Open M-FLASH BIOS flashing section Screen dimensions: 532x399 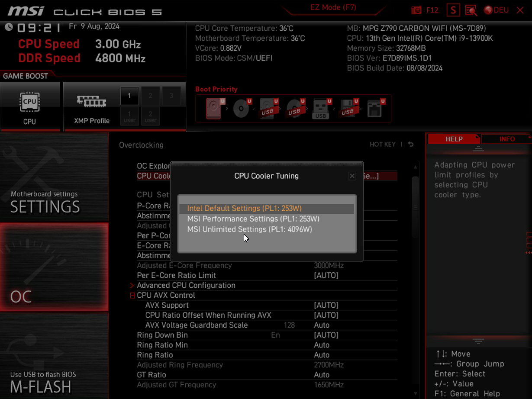pos(54,356)
